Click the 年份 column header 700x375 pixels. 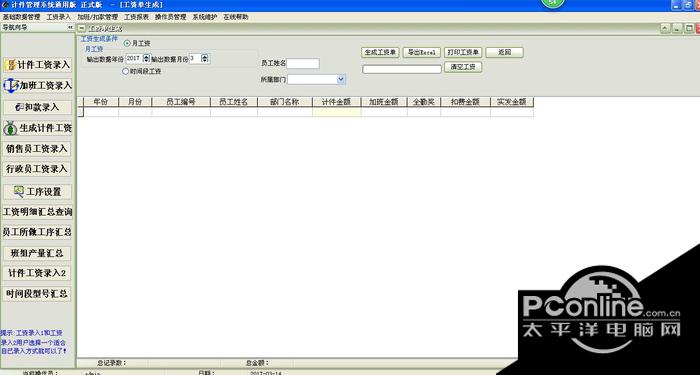click(101, 102)
